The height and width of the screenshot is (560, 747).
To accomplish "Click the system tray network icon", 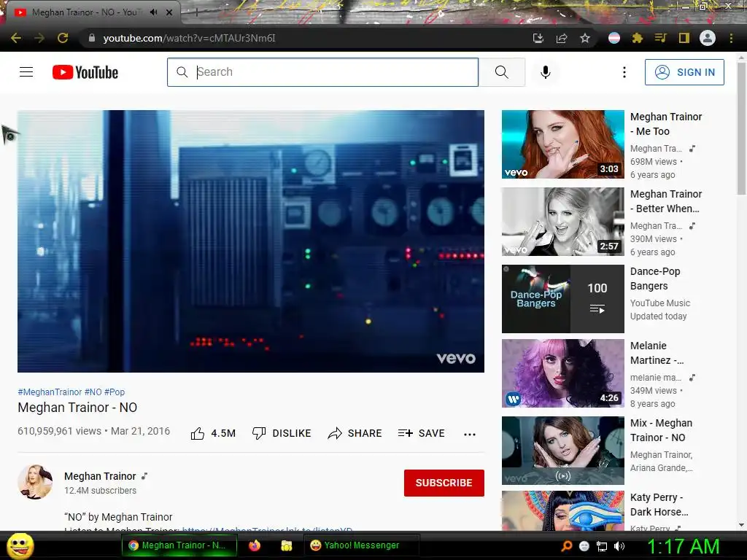I will pyautogui.click(x=602, y=546).
